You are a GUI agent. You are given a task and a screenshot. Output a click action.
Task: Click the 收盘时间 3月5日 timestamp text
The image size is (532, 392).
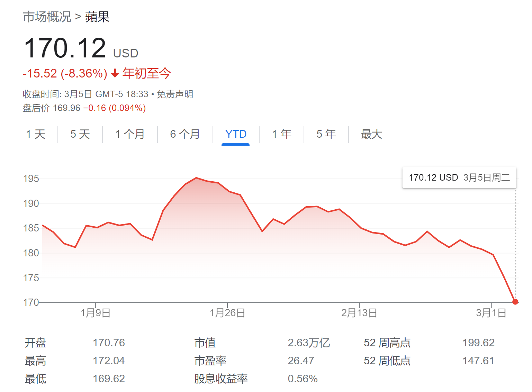[x=85, y=94]
